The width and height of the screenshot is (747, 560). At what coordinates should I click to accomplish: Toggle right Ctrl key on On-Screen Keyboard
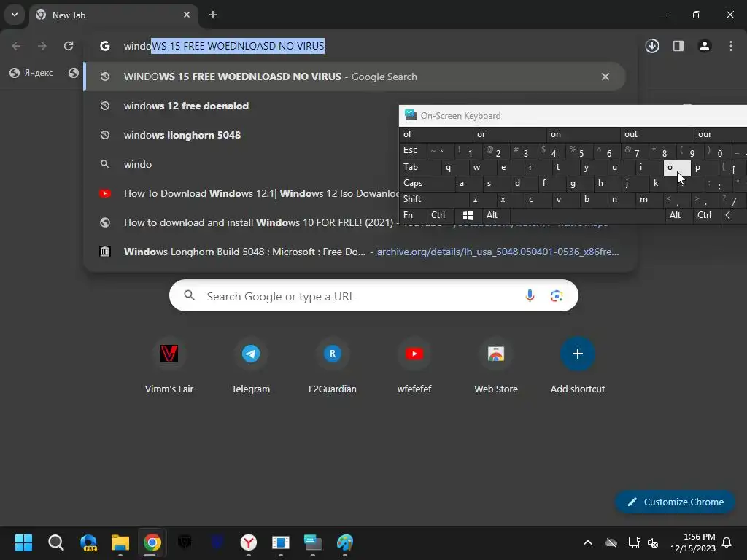tap(706, 215)
